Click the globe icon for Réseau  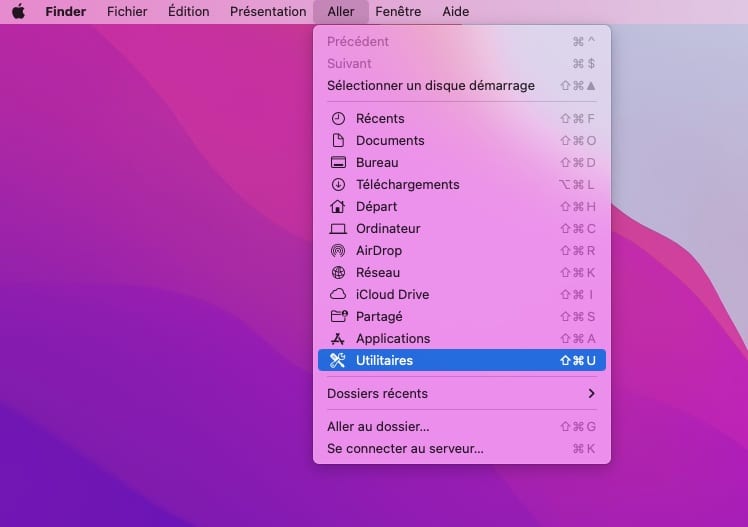pyautogui.click(x=338, y=272)
